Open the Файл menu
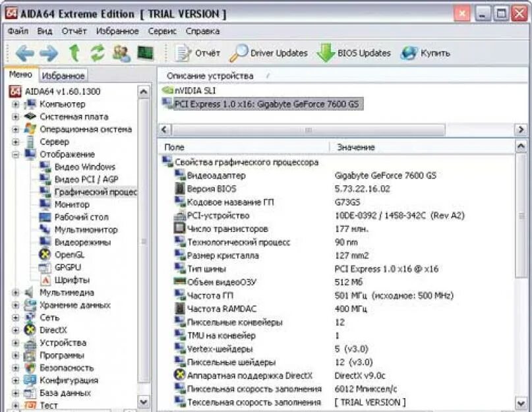 (x=18, y=31)
